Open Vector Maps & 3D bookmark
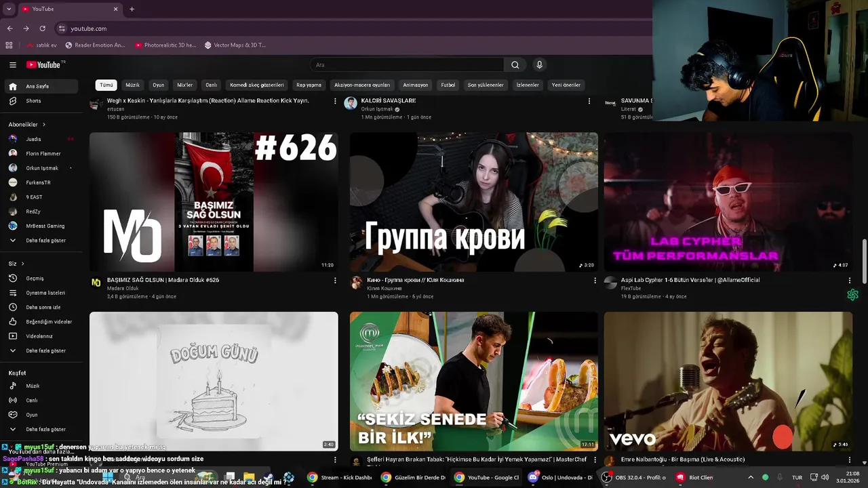This screenshot has height=488, width=868. coord(235,45)
